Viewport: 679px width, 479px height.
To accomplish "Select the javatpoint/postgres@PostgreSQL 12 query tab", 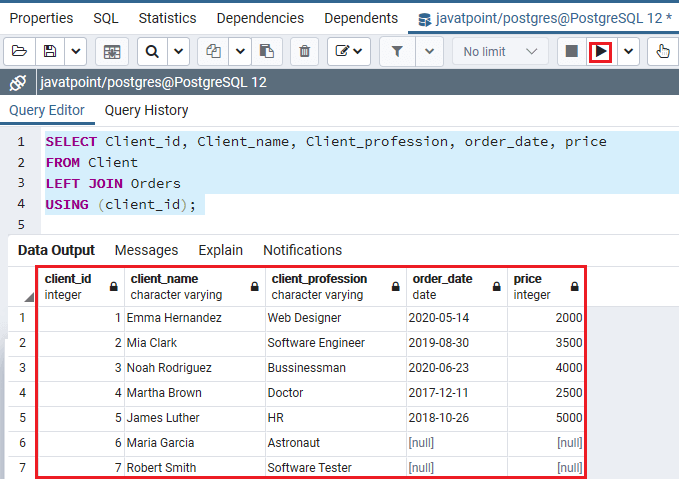I will [x=545, y=19].
